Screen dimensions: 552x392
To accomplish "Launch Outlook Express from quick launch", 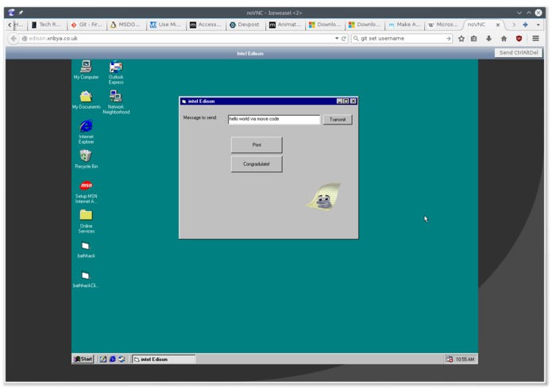I will click(x=122, y=359).
